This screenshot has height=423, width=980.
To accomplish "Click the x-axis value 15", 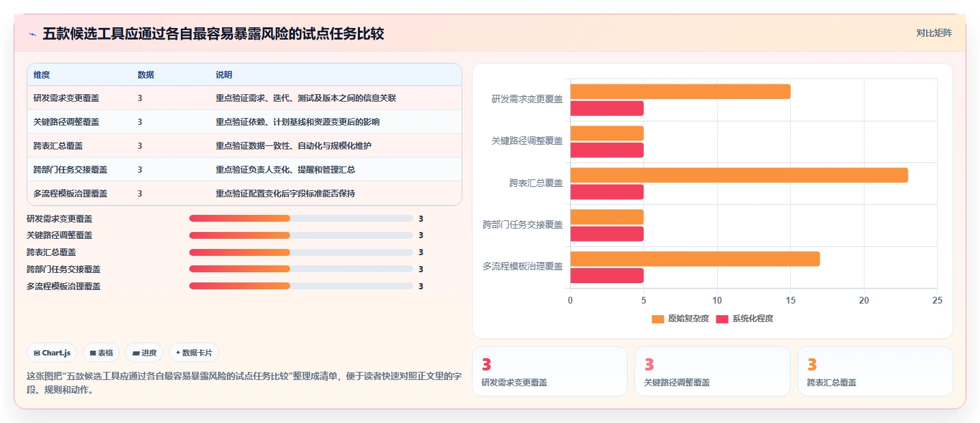I will click(x=790, y=300).
